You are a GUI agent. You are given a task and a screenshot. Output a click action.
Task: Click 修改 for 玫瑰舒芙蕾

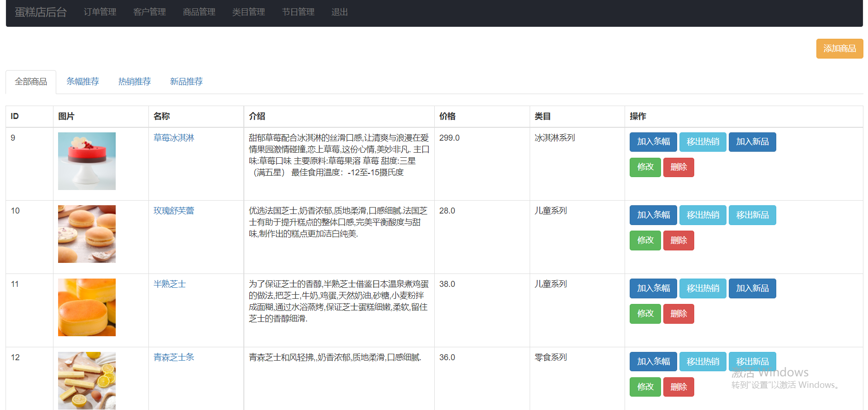point(645,241)
